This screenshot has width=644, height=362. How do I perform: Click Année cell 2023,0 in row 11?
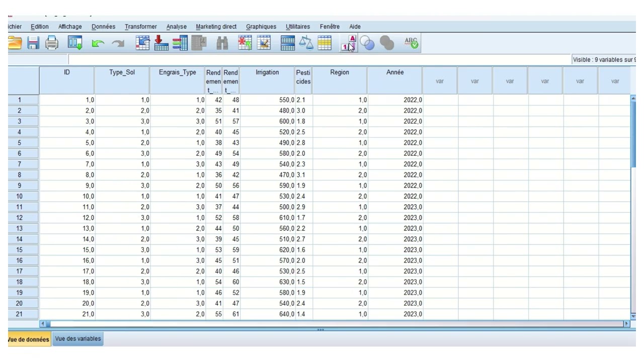pyautogui.click(x=395, y=207)
